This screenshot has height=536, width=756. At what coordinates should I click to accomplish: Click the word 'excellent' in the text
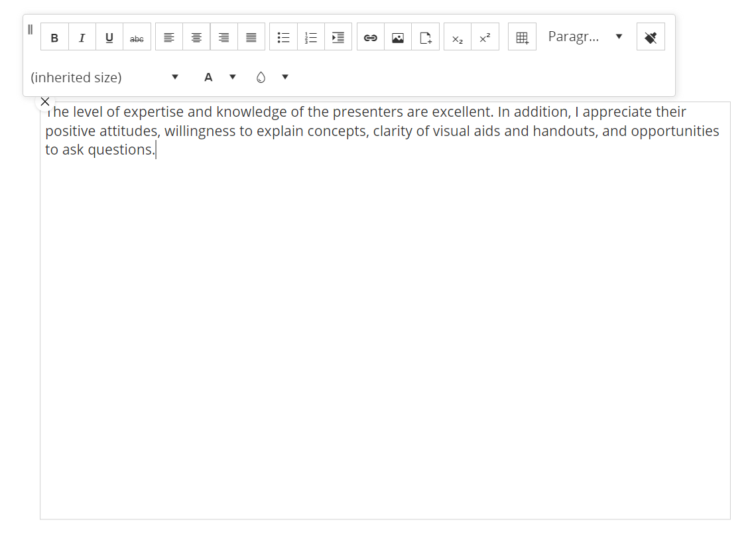point(461,112)
